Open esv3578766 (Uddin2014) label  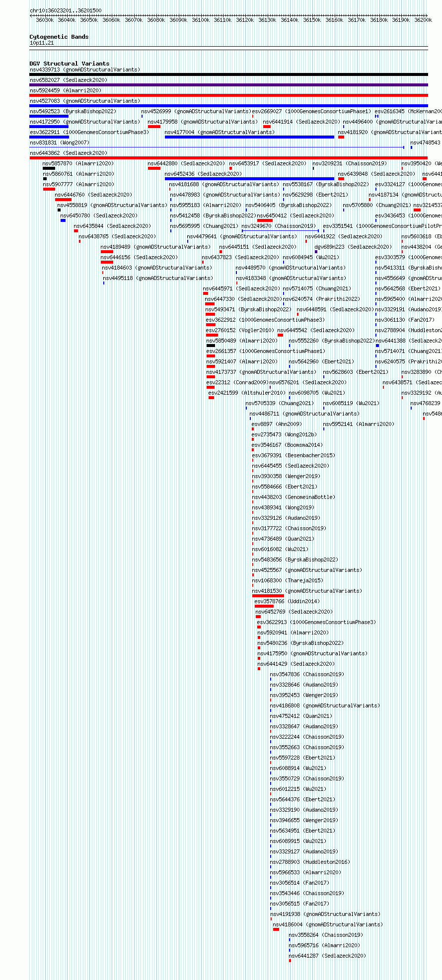[x=287, y=601]
